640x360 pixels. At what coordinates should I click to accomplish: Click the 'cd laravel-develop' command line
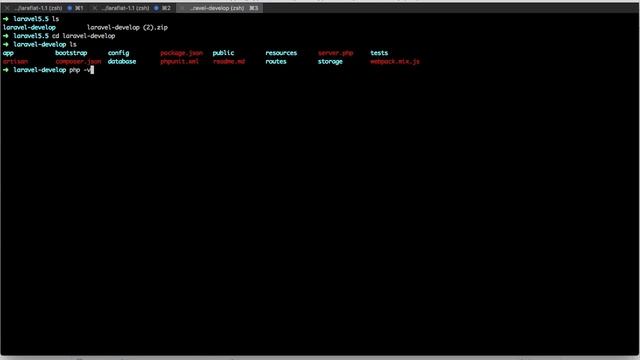coord(84,36)
